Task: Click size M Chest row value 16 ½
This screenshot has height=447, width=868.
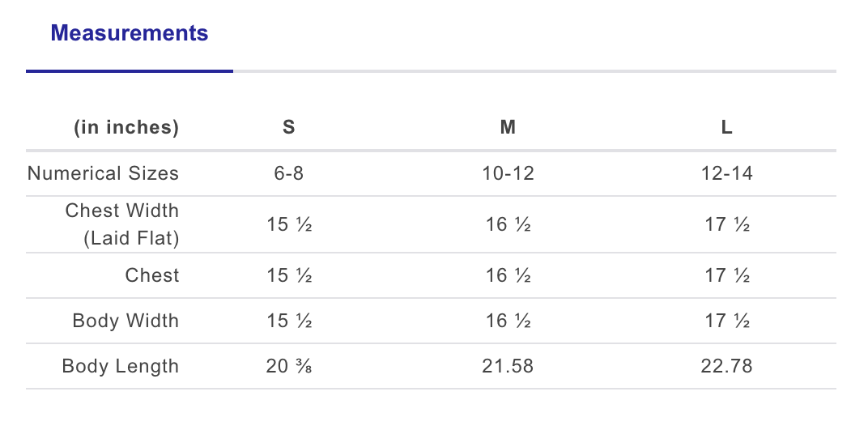Action: [508, 275]
